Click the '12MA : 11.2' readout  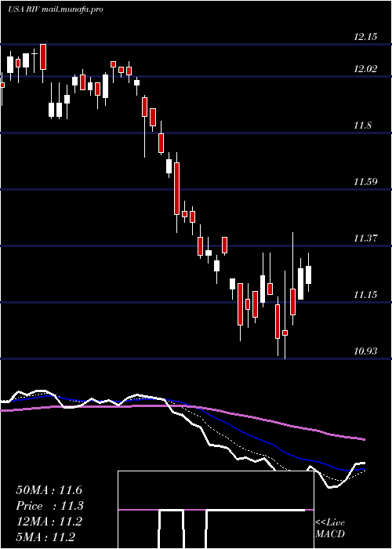49,522
